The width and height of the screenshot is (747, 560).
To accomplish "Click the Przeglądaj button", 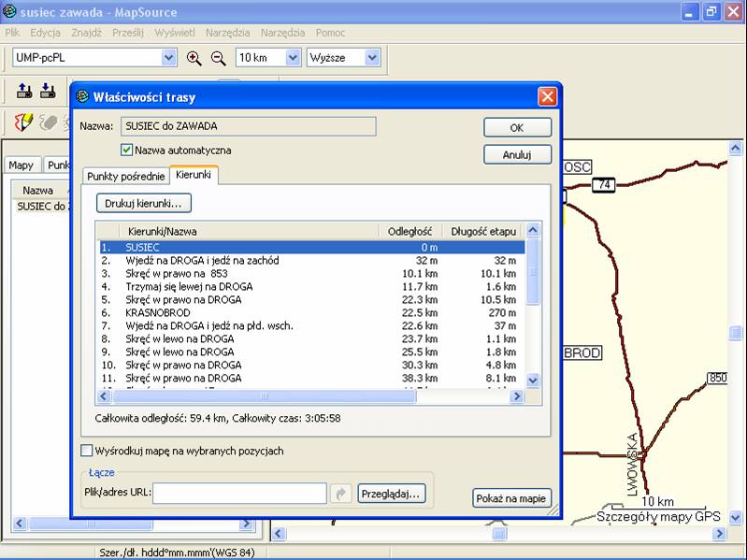I will [x=391, y=494].
